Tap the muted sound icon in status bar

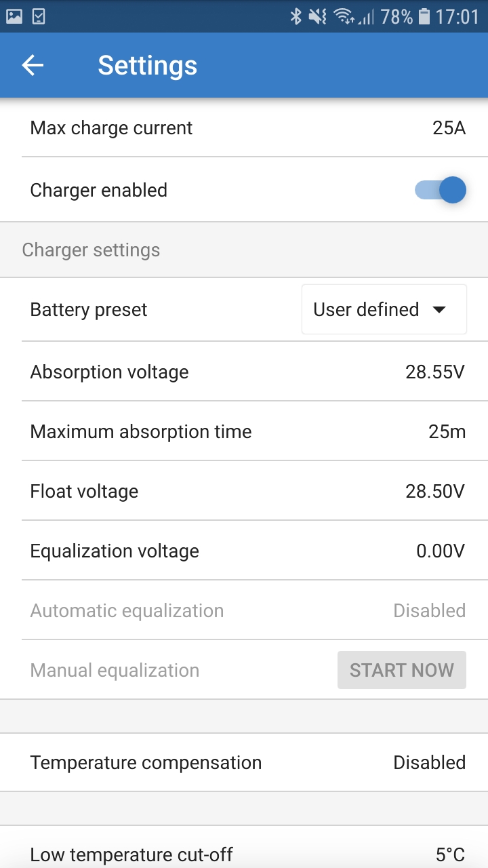(317, 16)
